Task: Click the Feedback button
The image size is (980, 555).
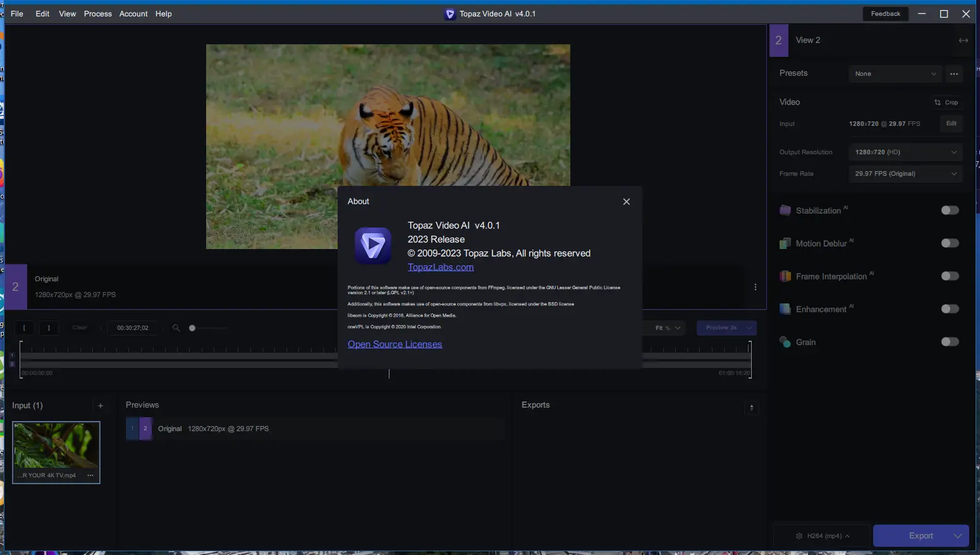Action: tap(885, 14)
